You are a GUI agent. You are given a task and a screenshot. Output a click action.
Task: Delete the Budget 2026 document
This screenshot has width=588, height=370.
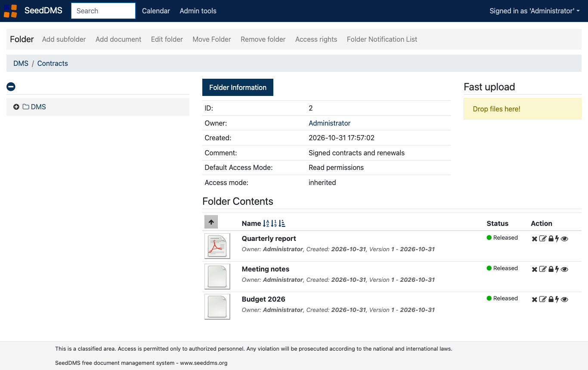click(x=535, y=299)
